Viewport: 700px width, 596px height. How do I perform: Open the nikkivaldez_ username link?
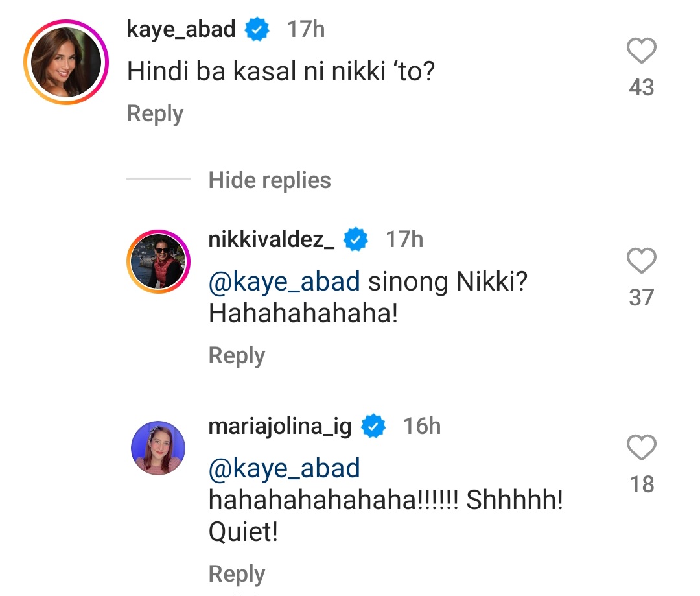[272, 240]
